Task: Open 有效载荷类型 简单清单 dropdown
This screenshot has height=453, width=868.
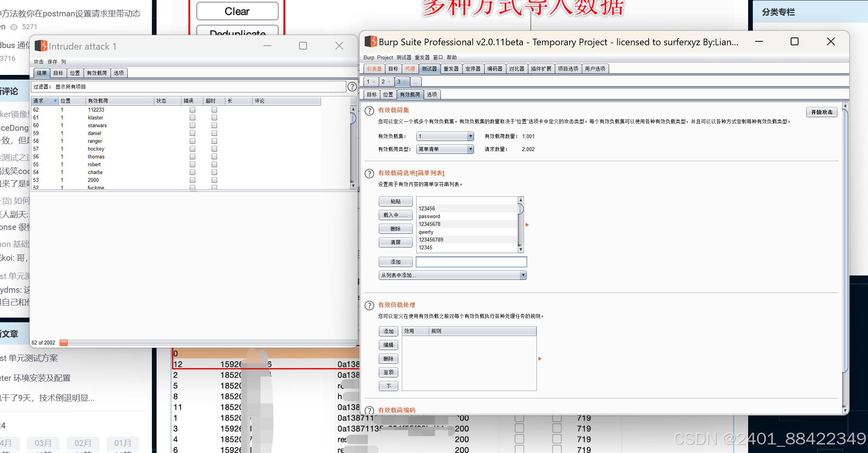Action: point(470,149)
